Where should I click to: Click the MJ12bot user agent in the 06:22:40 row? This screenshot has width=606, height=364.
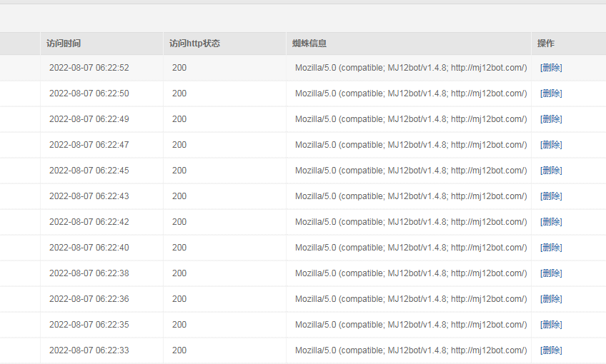[x=411, y=248]
